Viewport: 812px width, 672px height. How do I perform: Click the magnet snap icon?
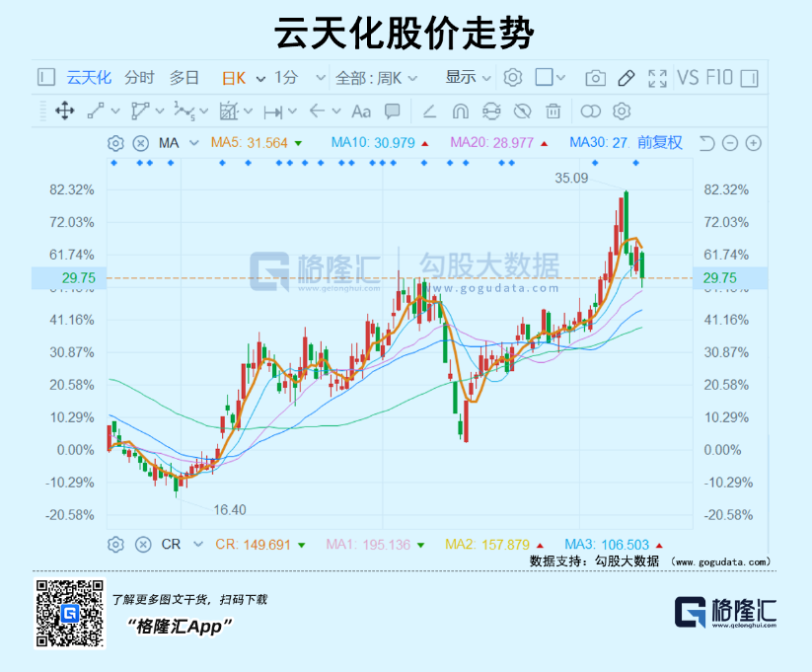point(460,111)
